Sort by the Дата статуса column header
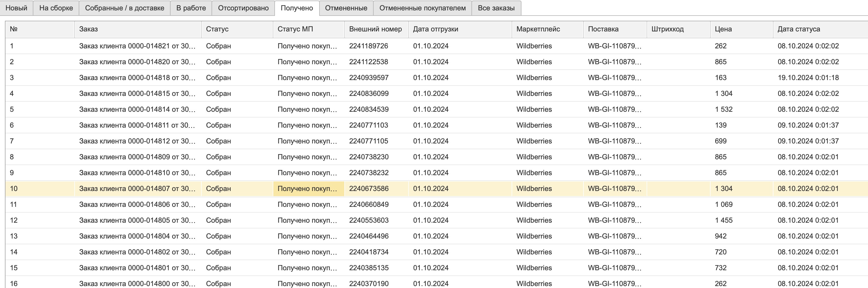 [820, 29]
